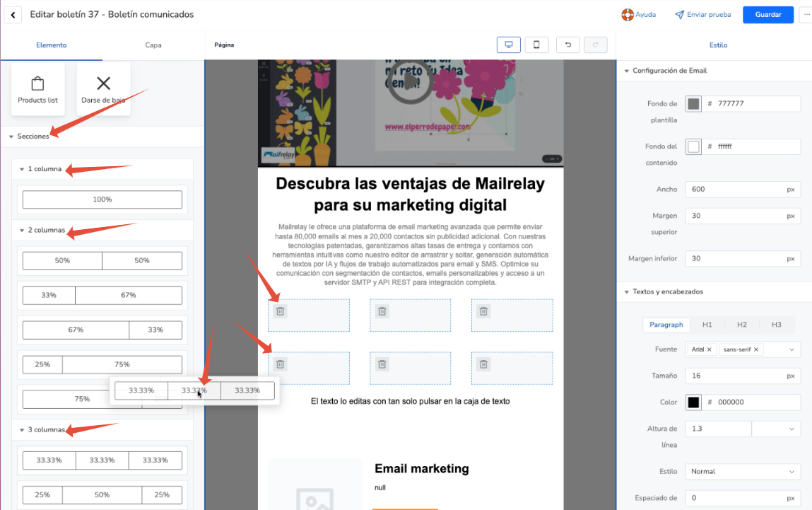Delete the top-right empty column block
812x510 pixels.
483,311
